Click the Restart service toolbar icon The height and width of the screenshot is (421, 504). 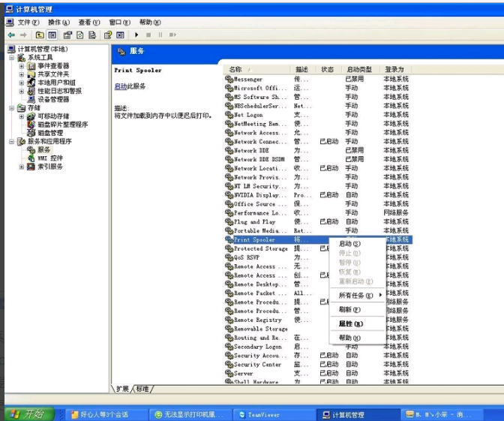pyautogui.click(x=172, y=35)
